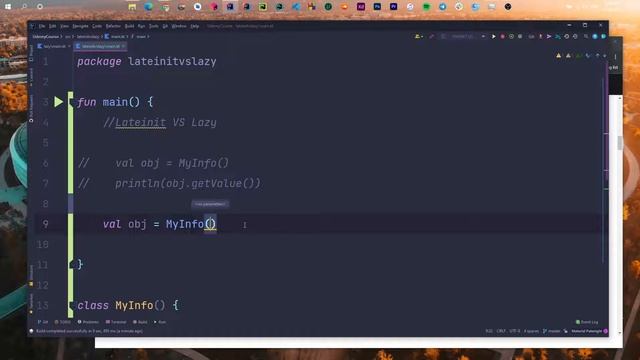Go to previous highlighted error up arrow
640x360 pixels.
click(x=597, y=56)
